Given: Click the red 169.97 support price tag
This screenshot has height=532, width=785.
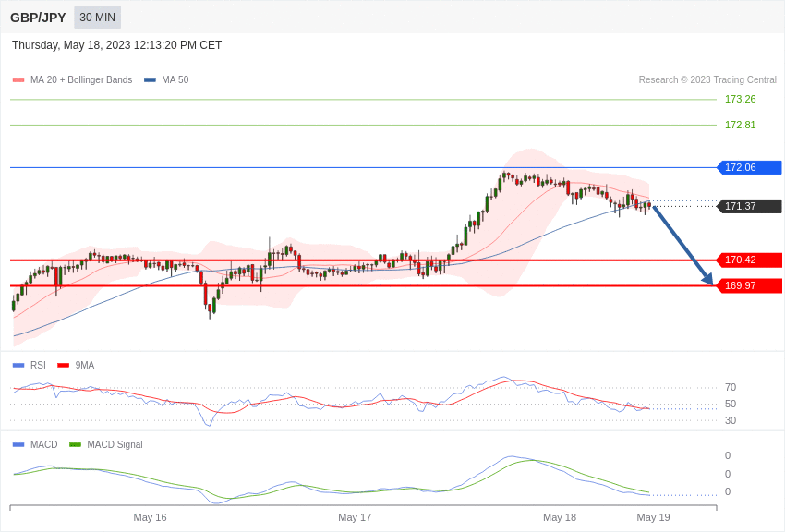Looking at the screenshot, I should point(749,285).
